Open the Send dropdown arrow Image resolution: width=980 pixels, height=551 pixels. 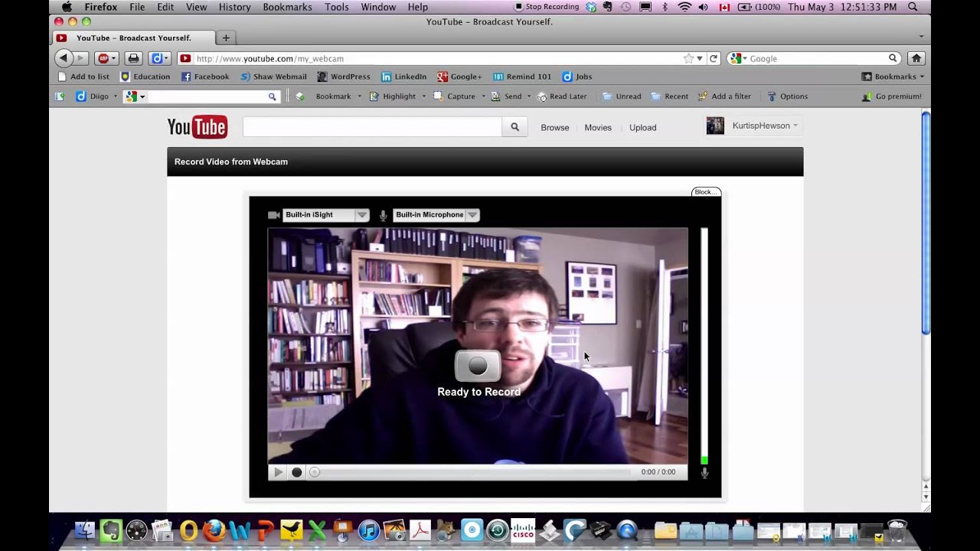pos(529,96)
